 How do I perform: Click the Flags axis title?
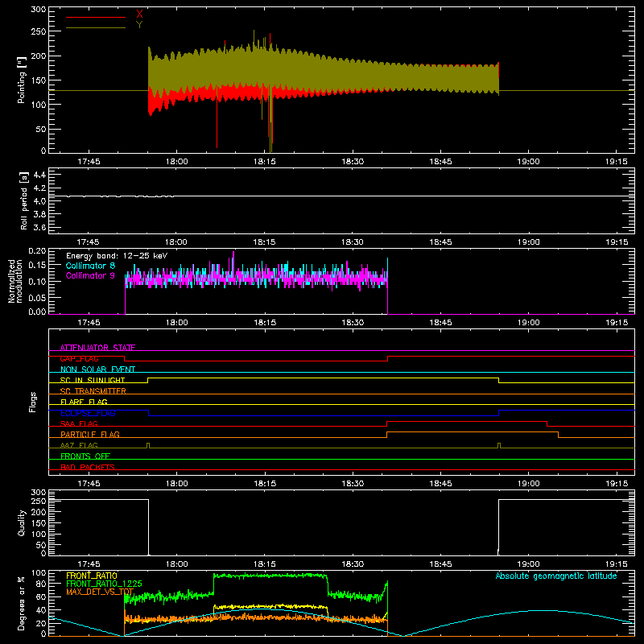[33, 402]
